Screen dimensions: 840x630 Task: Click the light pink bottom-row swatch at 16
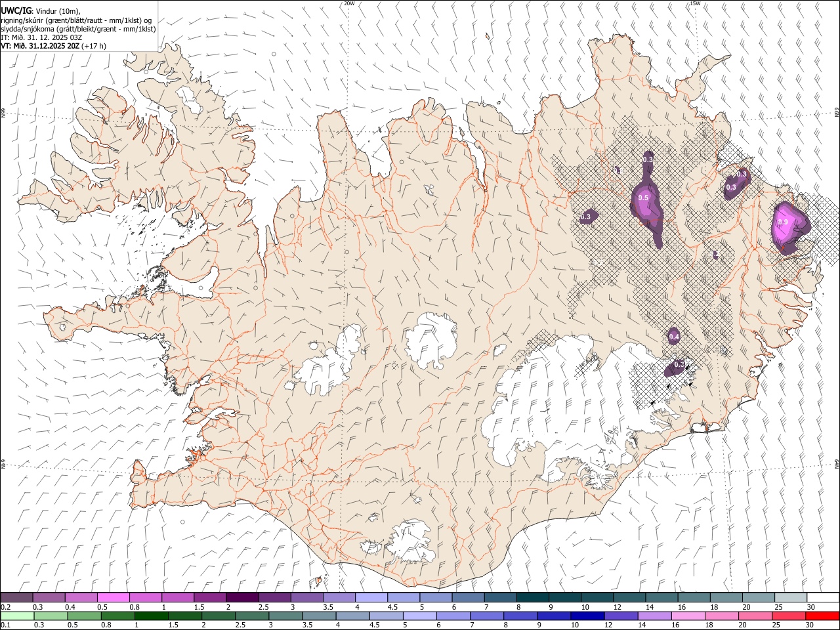[688, 616]
